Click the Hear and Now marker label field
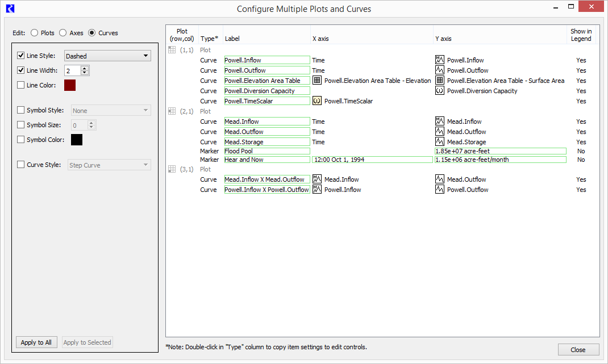608x364 pixels. coord(267,160)
